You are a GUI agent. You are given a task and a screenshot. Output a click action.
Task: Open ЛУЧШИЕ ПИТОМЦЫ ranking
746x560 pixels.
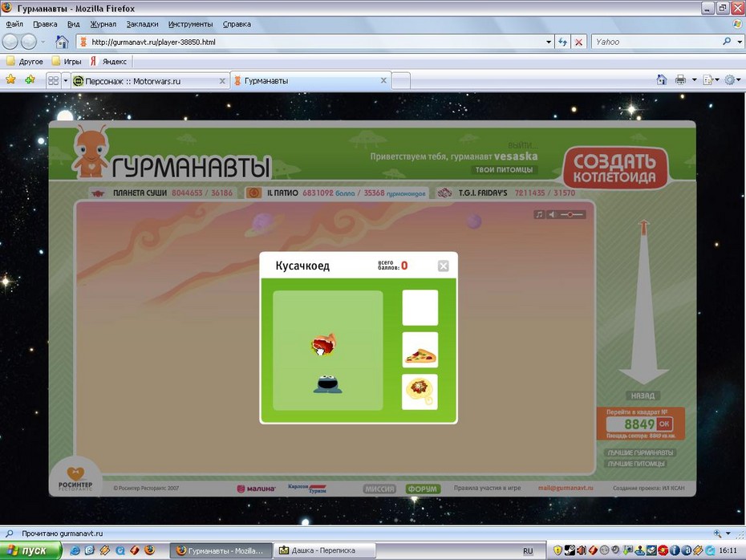coord(636,464)
